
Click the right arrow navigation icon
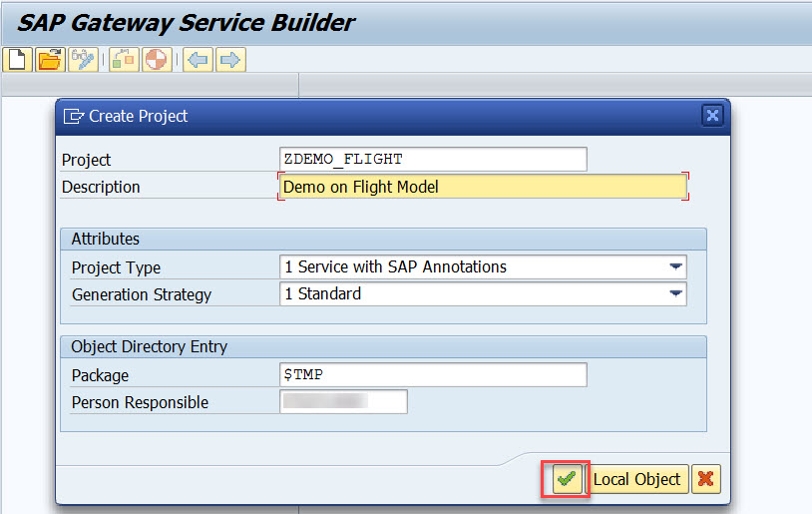pyautogui.click(x=230, y=60)
